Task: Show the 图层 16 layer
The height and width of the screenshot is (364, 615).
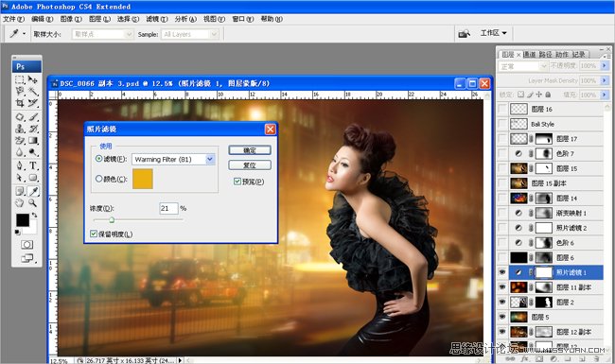Action: [502, 109]
